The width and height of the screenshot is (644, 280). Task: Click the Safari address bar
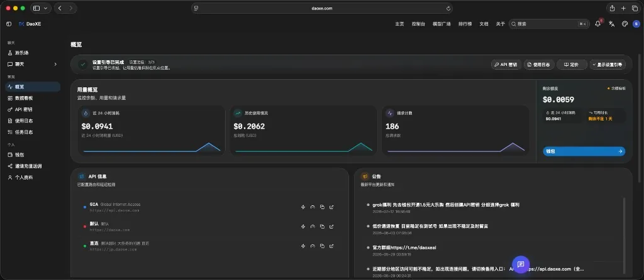[321, 8]
